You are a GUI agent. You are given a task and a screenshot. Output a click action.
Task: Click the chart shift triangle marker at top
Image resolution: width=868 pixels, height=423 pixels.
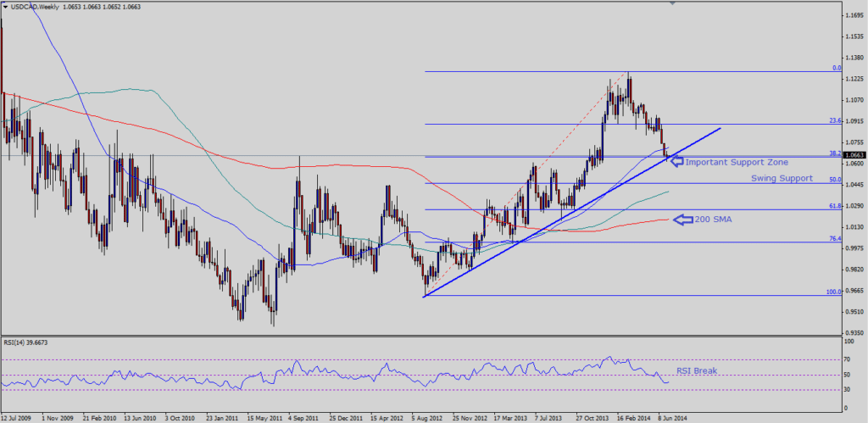point(673,4)
